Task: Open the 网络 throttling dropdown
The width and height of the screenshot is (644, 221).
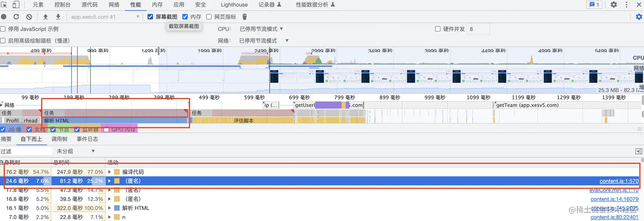Action: point(264,40)
